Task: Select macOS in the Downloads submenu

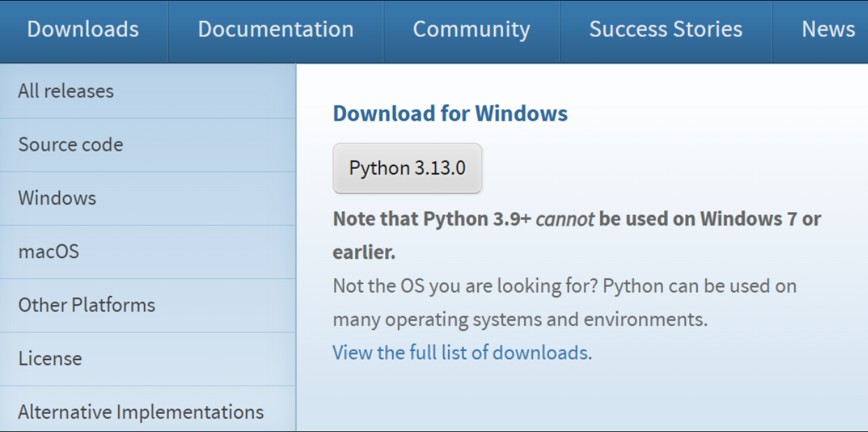Action: [x=49, y=251]
